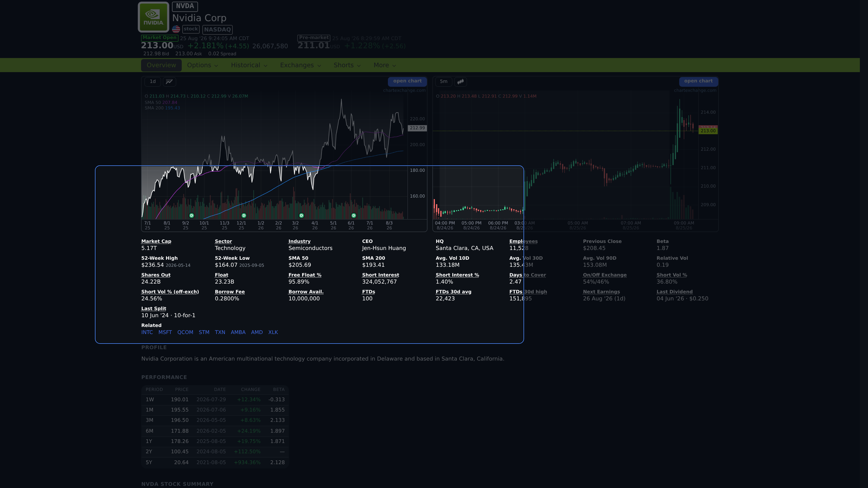
Task: Click the dividend marker near 9/2 25
Action: [192, 216]
